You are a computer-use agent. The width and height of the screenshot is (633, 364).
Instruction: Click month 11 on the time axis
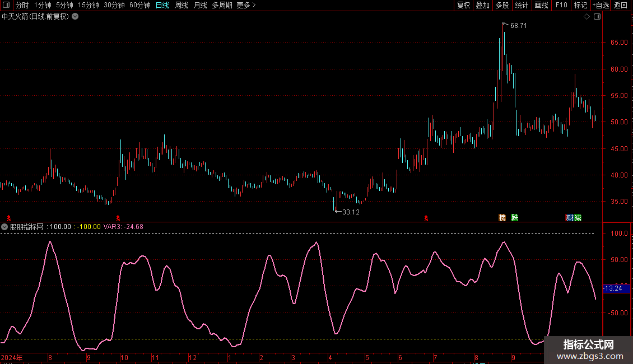(x=155, y=357)
